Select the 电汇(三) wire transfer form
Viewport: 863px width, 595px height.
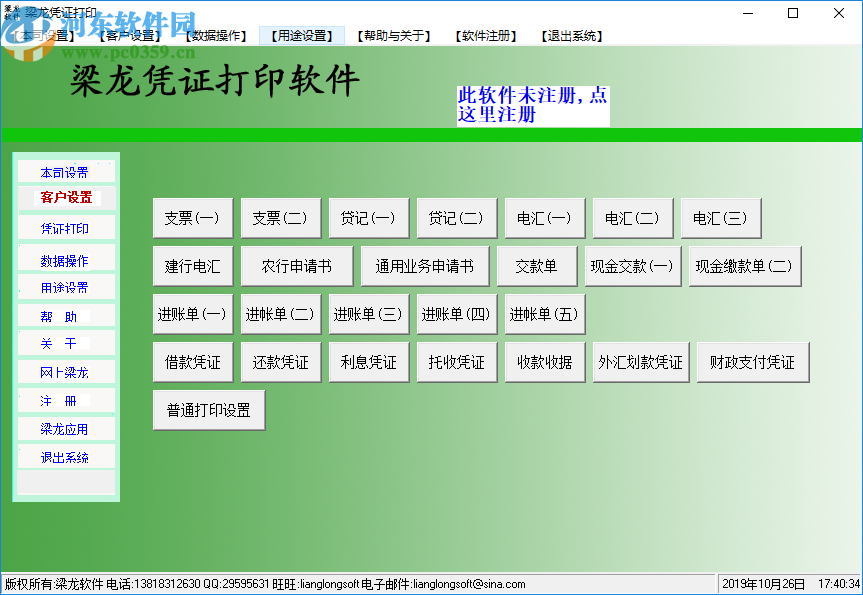(x=720, y=217)
